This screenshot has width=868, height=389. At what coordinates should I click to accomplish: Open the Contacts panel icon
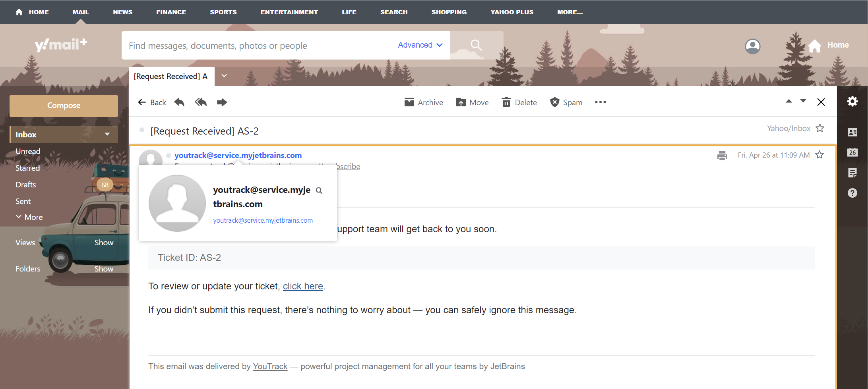click(852, 132)
